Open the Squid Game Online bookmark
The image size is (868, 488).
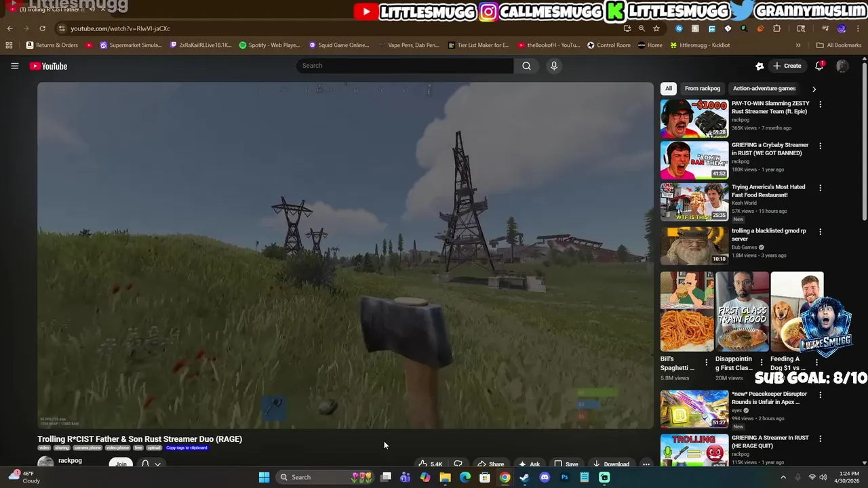(x=339, y=45)
